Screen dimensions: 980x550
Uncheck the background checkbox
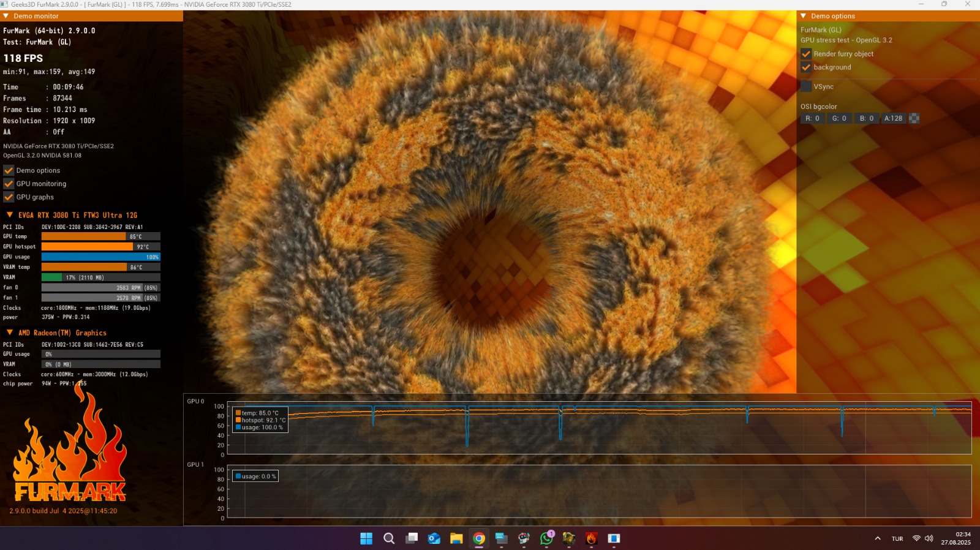806,67
